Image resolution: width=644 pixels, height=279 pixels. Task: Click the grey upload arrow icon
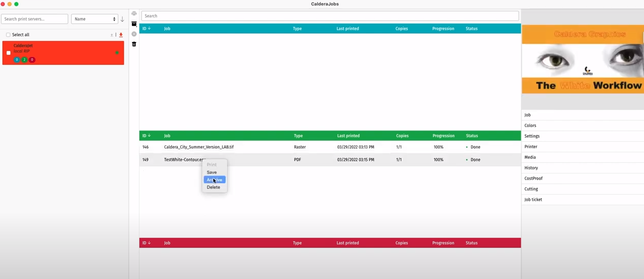tap(112, 35)
